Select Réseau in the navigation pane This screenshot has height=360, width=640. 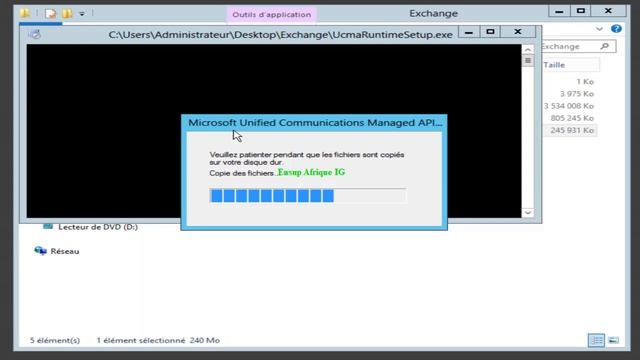[x=65, y=251]
